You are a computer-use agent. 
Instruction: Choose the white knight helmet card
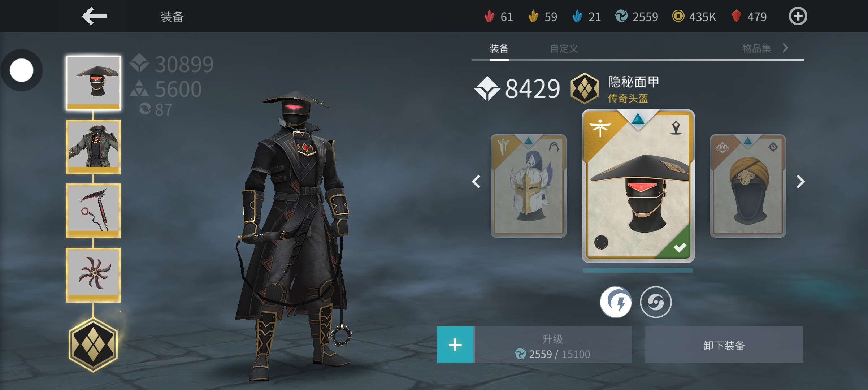tap(528, 186)
